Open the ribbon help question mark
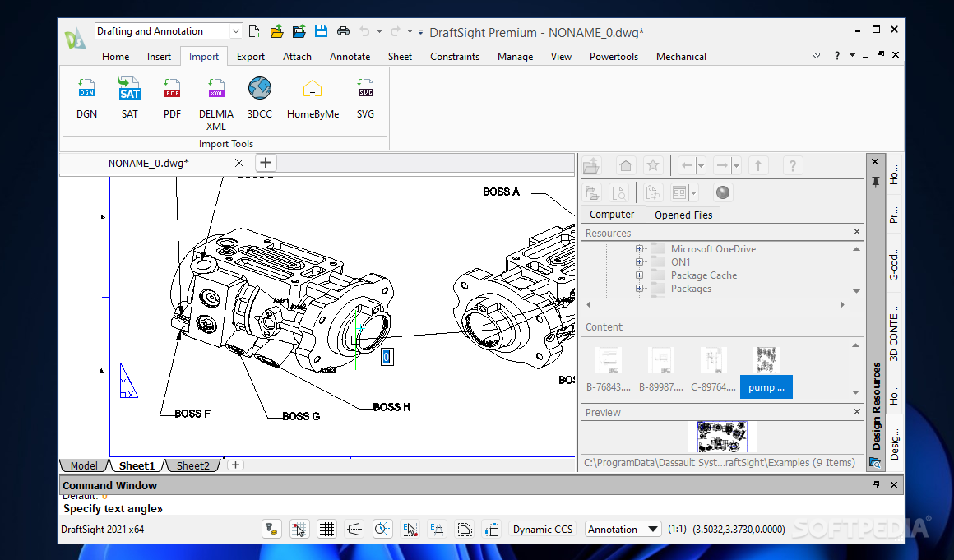Viewport: 954px width, 560px height. pyautogui.click(x=836, y=55)
